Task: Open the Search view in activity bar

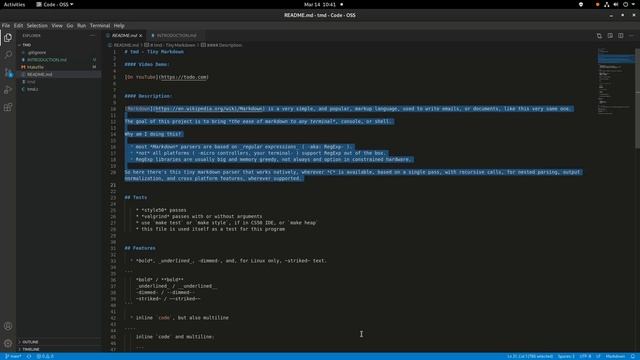Action: click(8, 55)
